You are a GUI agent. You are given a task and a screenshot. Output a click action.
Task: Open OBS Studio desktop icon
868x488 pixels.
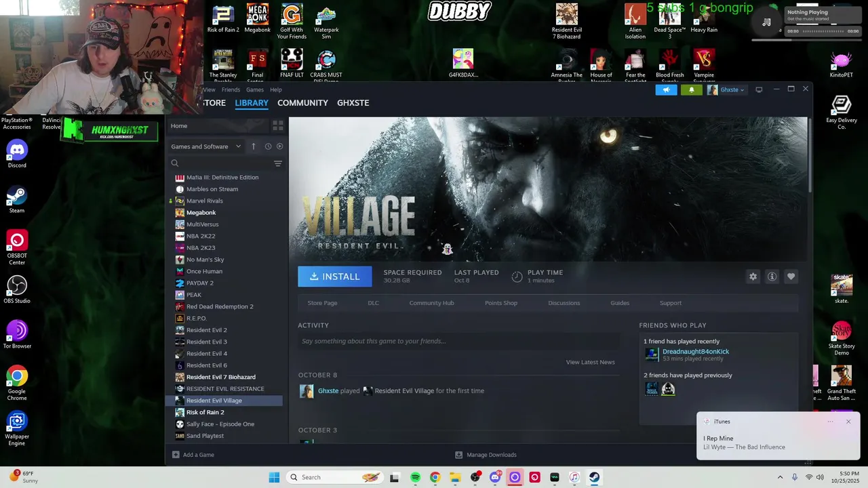[17, 289]
